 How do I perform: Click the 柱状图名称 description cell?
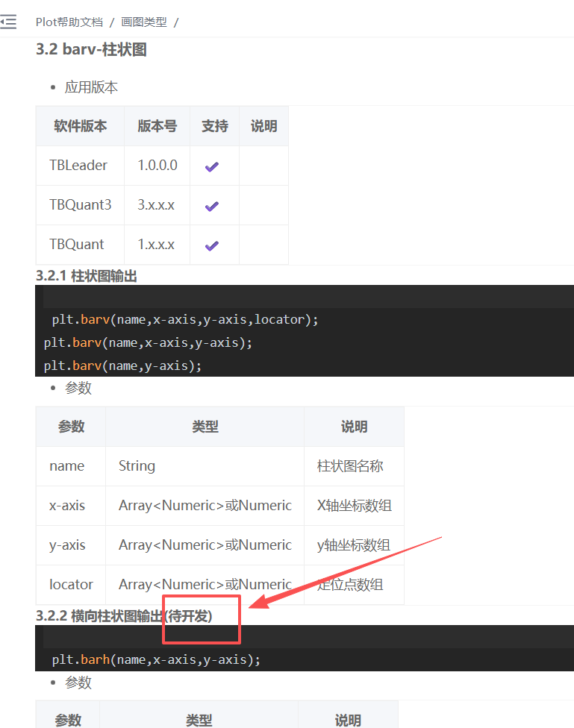(350, 466)
